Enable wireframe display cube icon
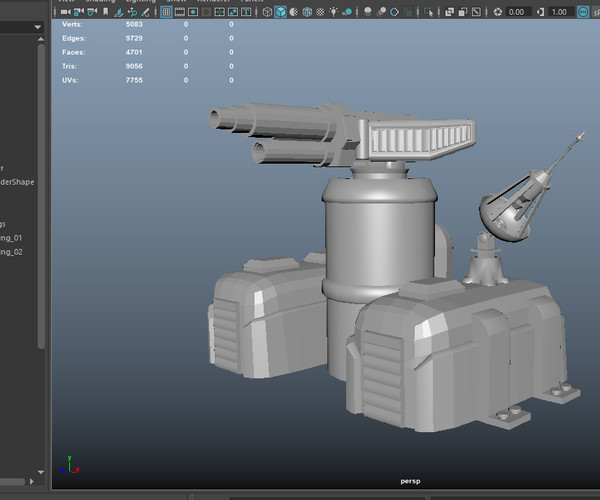This screenshot has width=600, height=500. tap(267, 12)
